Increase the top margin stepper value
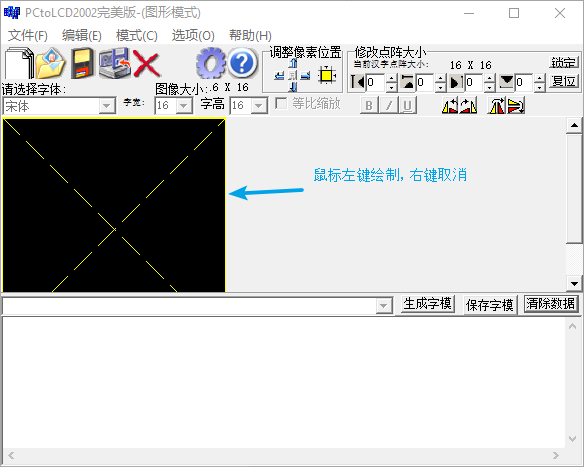 [x=440, y=78]
